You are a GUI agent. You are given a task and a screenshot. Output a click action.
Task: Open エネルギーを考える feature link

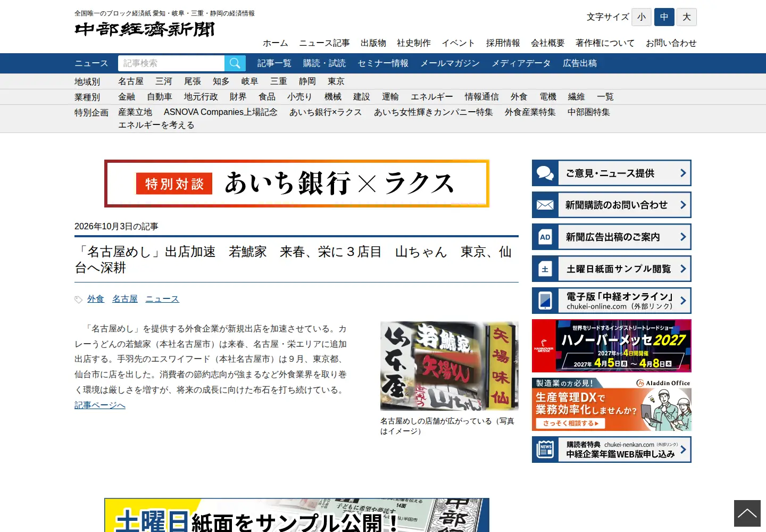pos(156,125)
